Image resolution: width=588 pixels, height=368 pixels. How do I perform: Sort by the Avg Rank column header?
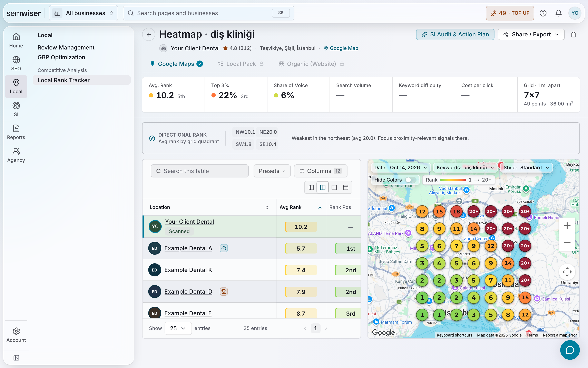click(301, 207)
